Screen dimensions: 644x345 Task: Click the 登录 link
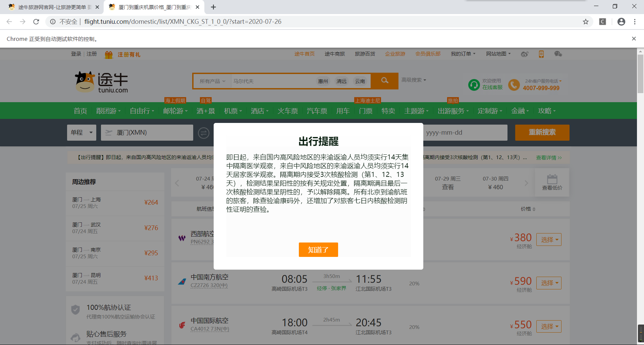[x=76, y=54]
